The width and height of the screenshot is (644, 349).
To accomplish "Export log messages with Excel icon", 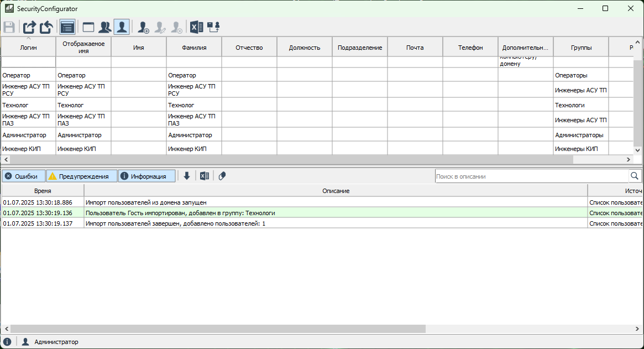I will [x=205, y=176].
